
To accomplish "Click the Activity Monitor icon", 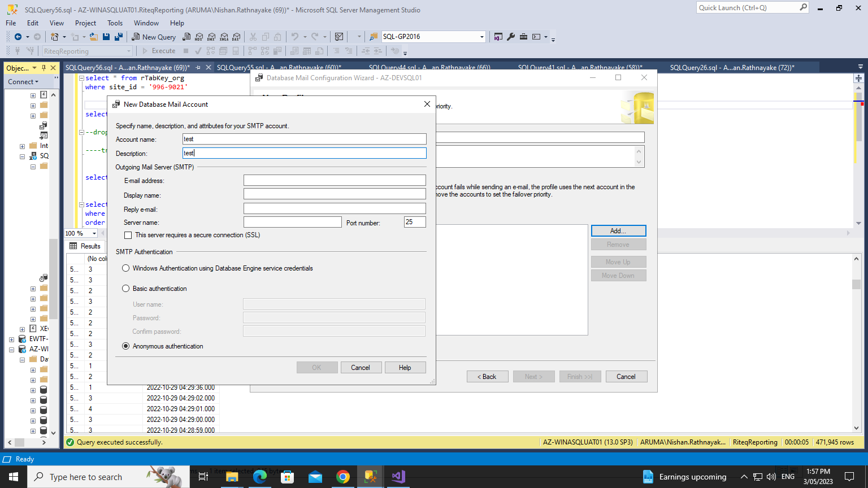I will point(339,37).
